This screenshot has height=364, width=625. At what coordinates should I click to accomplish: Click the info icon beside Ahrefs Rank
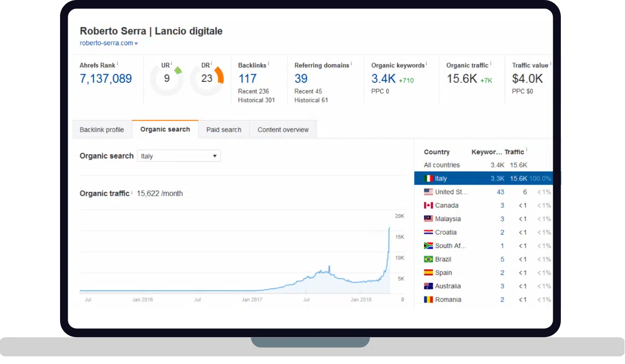click(118, 64)
